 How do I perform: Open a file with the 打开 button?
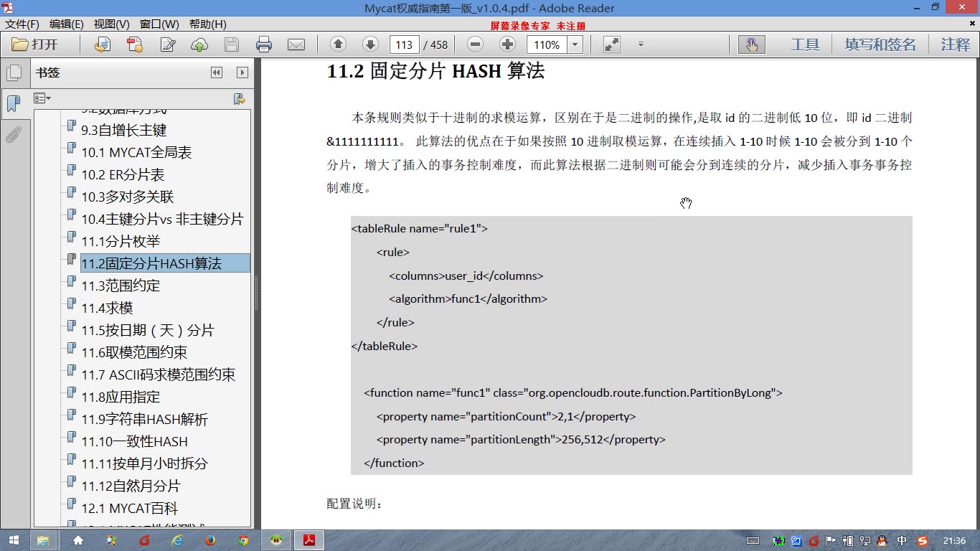35,44
